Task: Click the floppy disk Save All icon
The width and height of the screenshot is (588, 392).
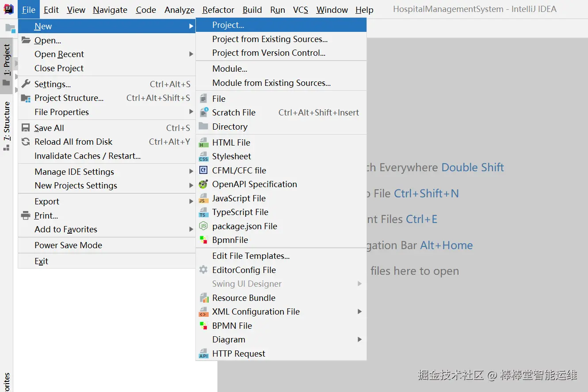Action: (x=26, y=128)
